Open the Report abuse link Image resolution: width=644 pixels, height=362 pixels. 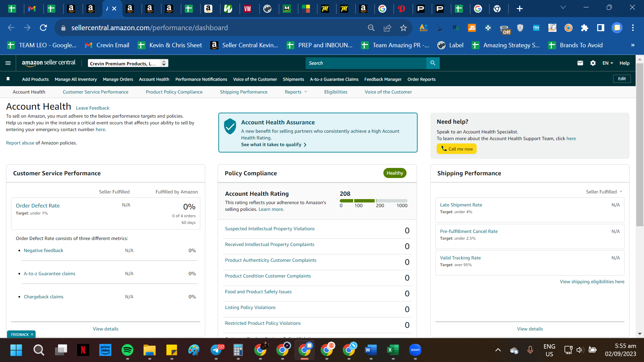20,143
